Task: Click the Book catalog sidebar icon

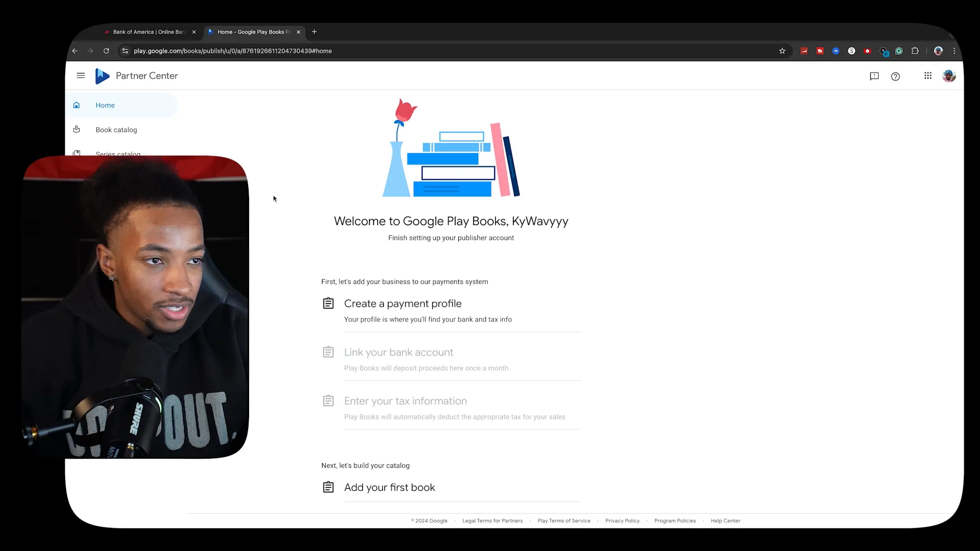Action: [x=77, y=130]
